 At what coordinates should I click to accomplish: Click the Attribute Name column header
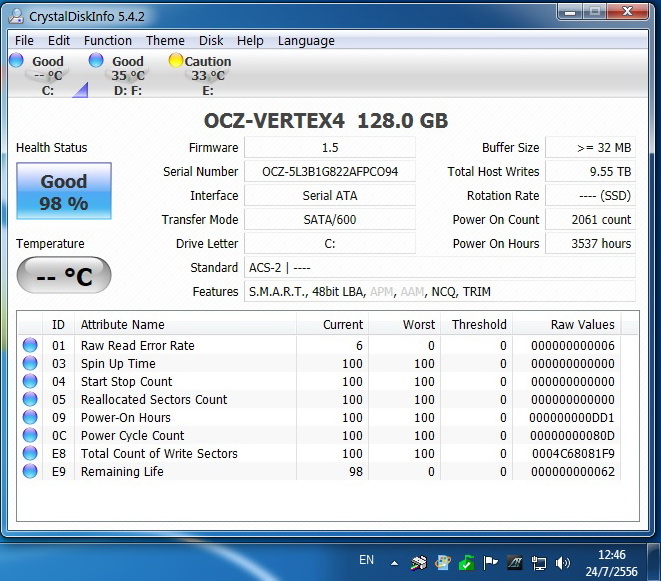[x=185, y=324]
